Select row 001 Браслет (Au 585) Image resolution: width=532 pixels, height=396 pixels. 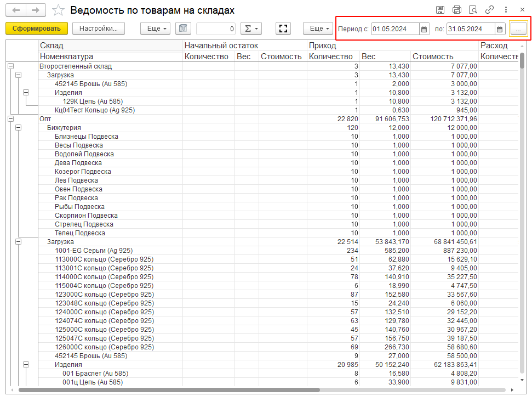(95, 374)
